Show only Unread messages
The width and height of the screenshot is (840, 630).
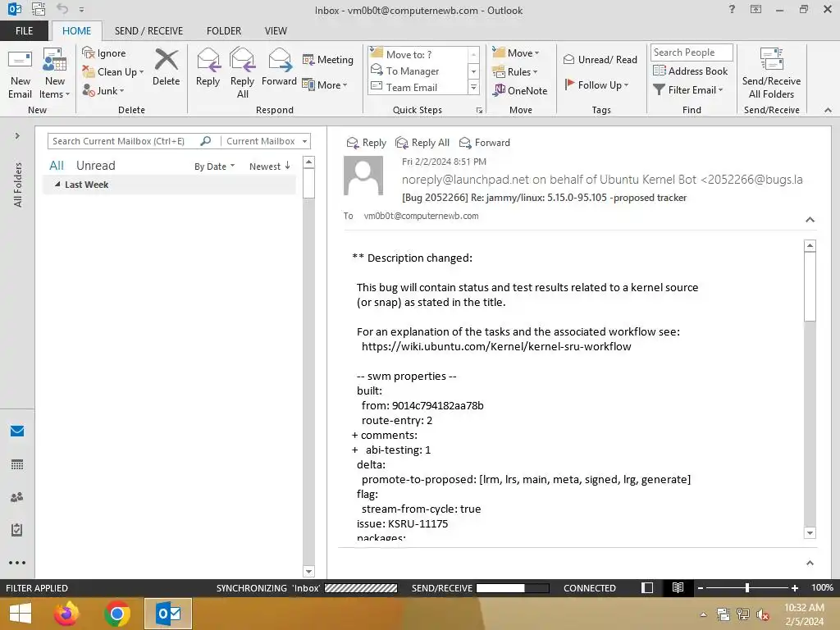pyautogui.click(x=95, y=166)
